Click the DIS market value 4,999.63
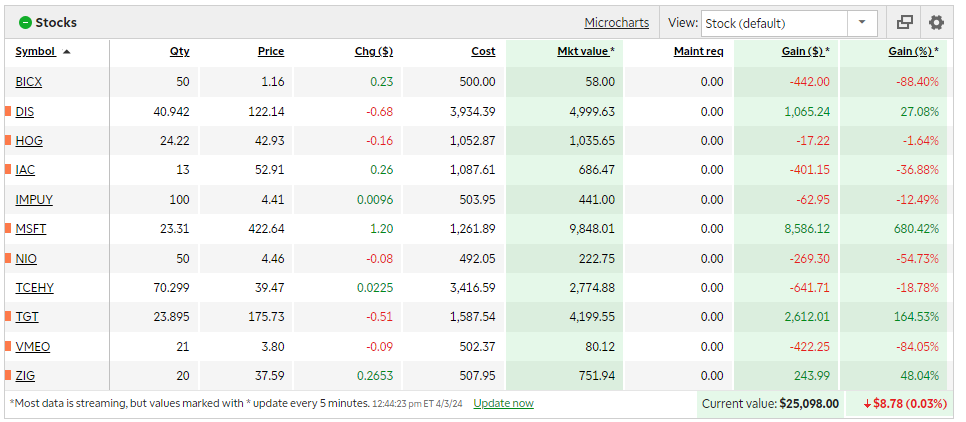Viewport: 966px width, 422px height. (591, 112)
